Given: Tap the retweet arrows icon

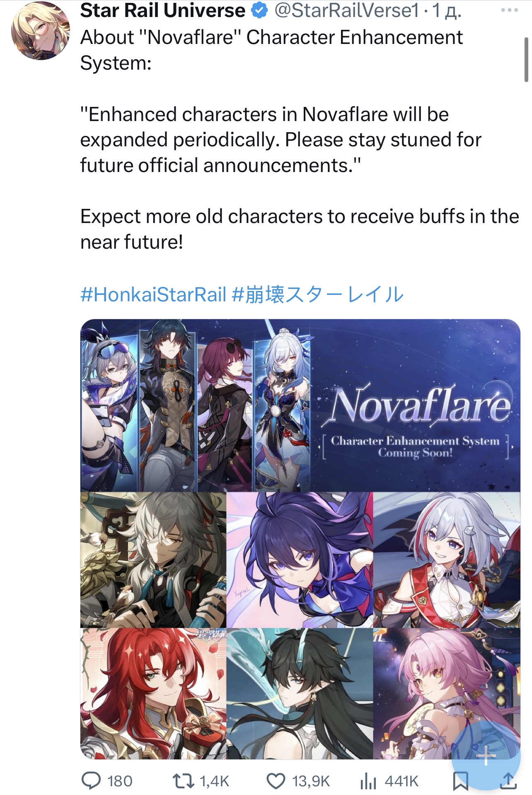Looking at the screenshot, I should [183, 781].
